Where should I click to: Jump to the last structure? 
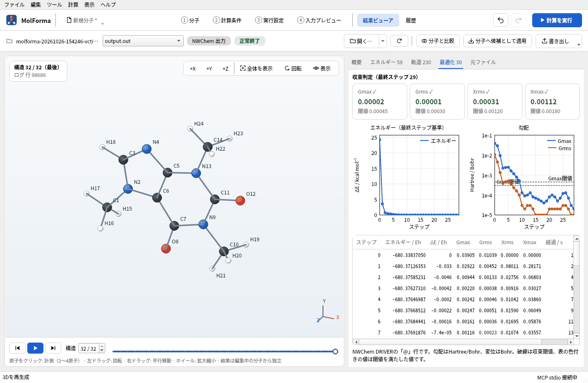coord(53,348)
